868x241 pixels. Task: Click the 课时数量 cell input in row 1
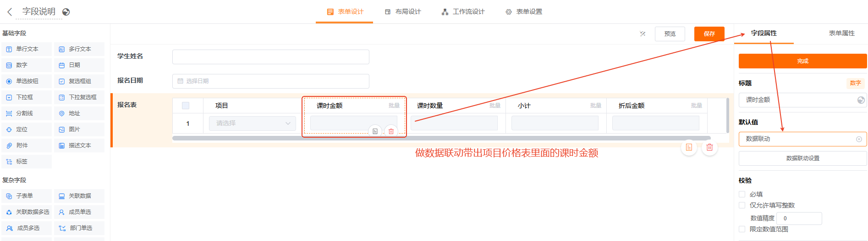click(x=454, y=123)
